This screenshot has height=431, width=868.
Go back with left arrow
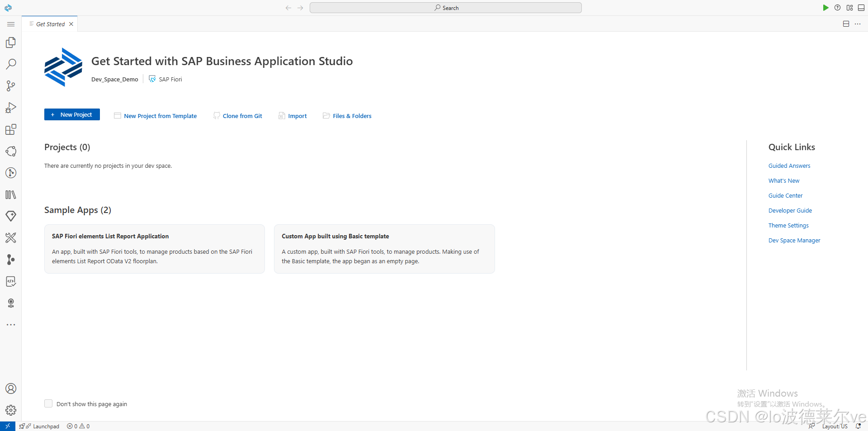(x=288, y=8)
